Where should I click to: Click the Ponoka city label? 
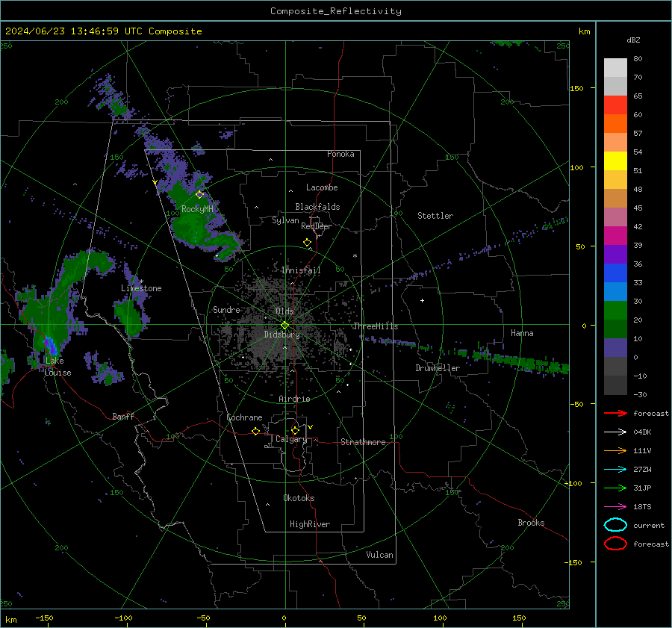(x=340, y=154)
